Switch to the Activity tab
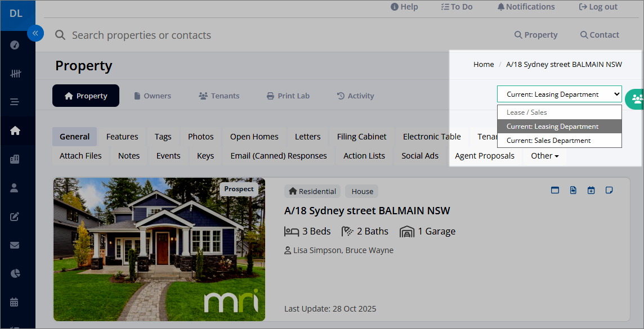Image resolution: width=644 pixels, height=329 pixels. 356,96
